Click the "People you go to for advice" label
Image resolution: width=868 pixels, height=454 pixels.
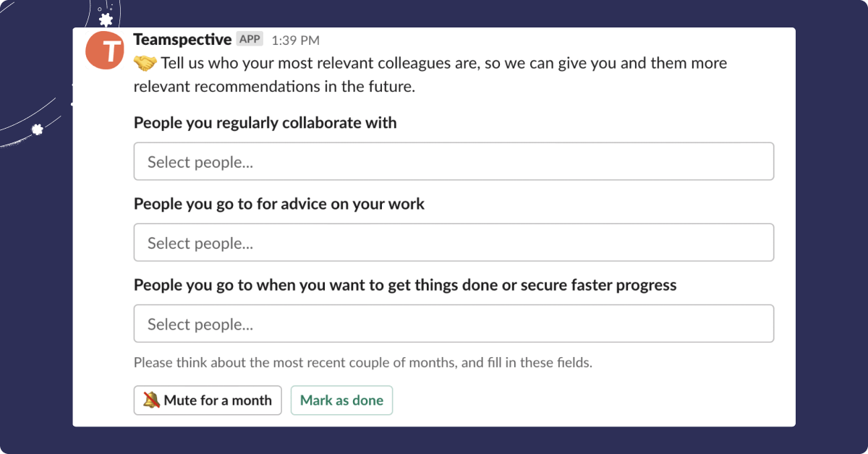(x=278, y=204)
